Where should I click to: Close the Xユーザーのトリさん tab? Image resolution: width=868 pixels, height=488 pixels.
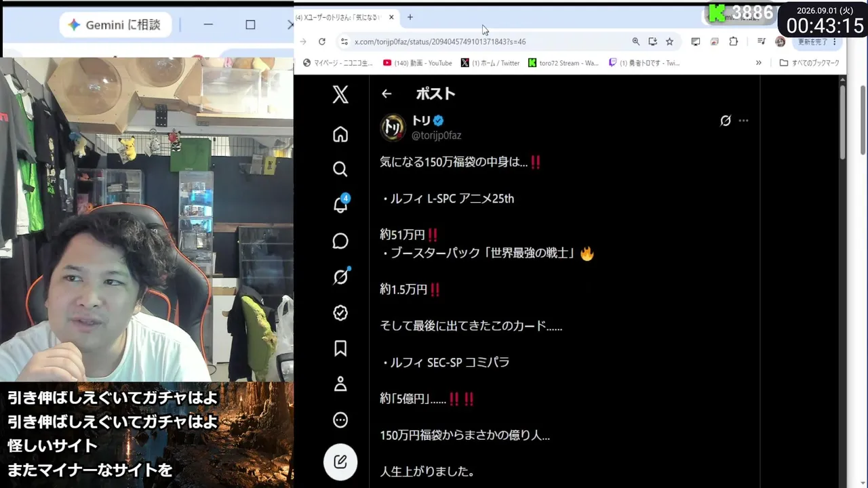pos(391,17)
